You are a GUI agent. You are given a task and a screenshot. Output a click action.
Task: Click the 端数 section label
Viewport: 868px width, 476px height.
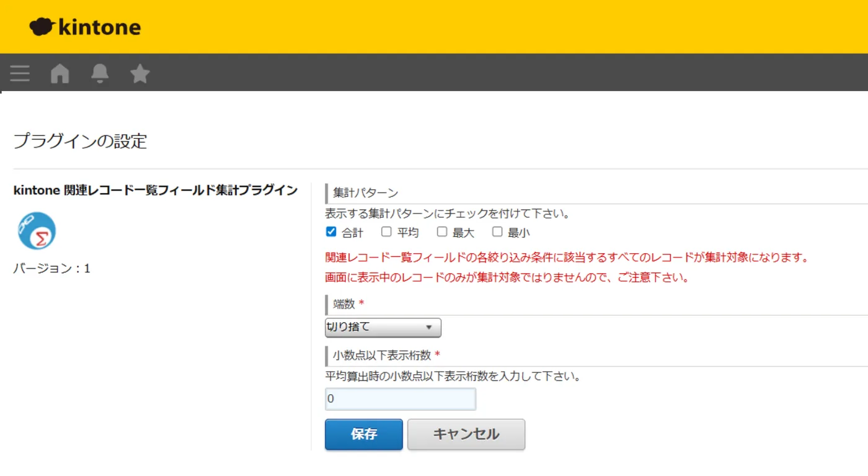pos(344,304)
